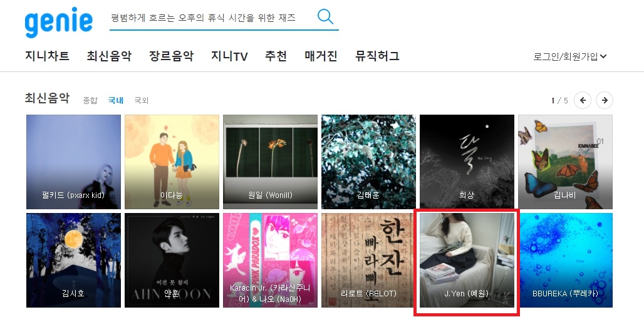
Task: Go to the genie logo homepage
Action: (x=59, y=22)
